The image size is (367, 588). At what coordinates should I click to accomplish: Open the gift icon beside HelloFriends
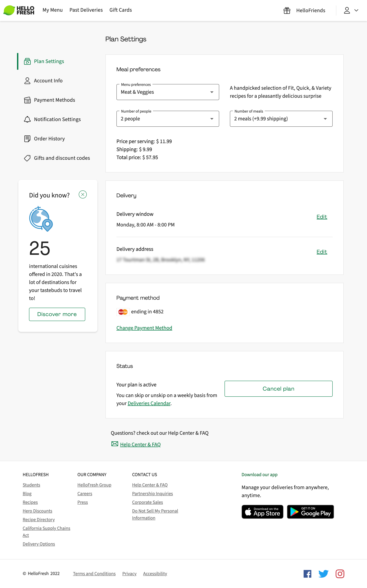tap(287, 10)
